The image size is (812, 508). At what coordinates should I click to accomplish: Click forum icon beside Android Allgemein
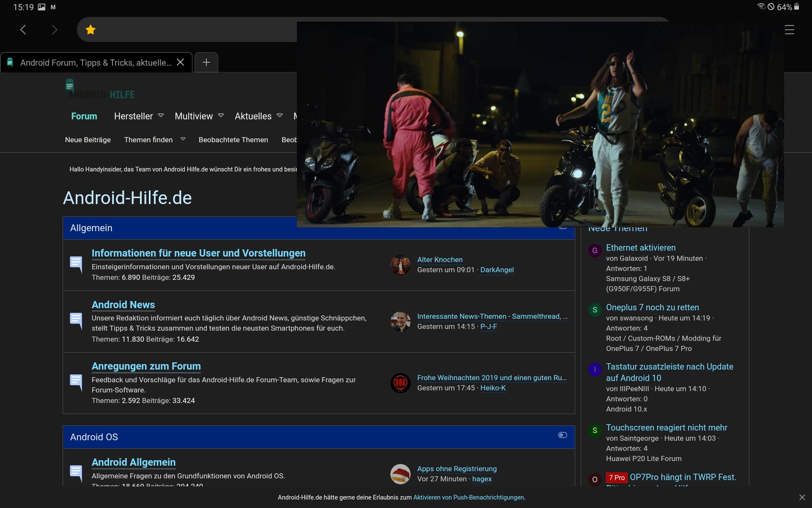pos(76,474)
